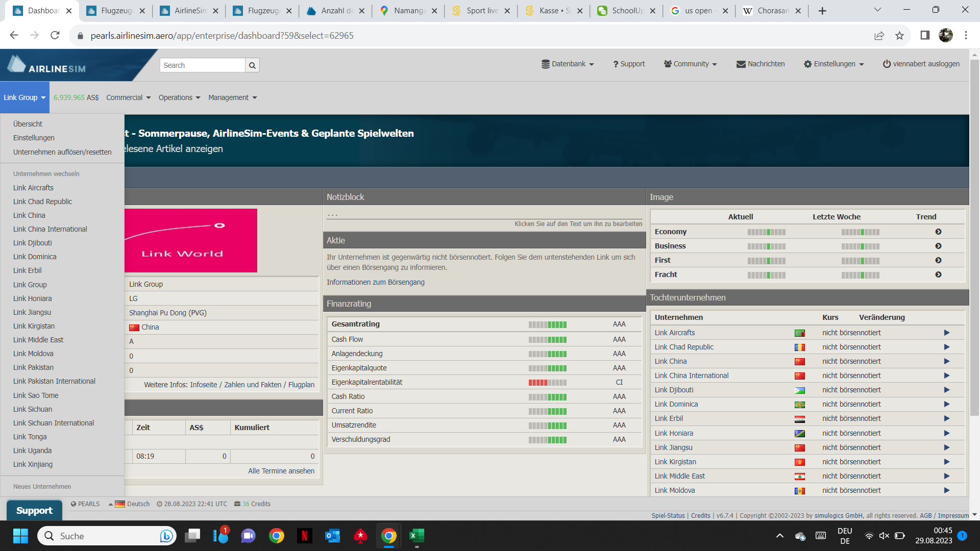The image size is (980, 551).
Task: Click into the Search input field
Action: pyautogui.click(x=203, y=65)
